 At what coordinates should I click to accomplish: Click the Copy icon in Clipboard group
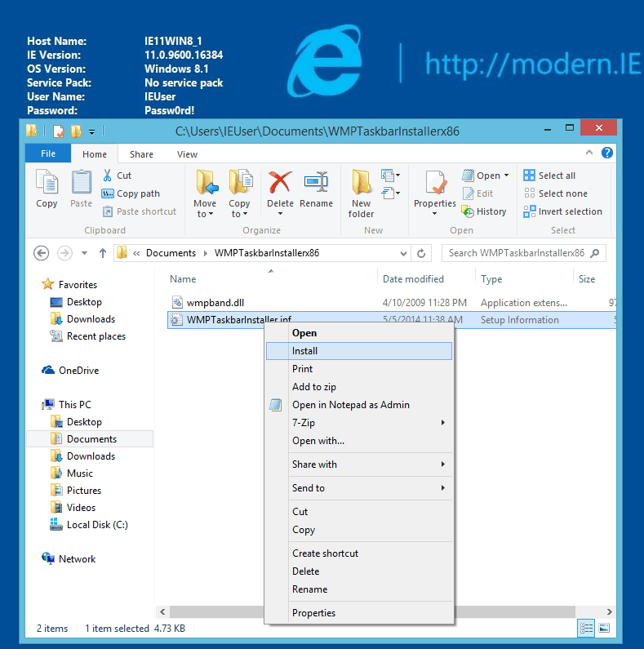tap(47, 189)
